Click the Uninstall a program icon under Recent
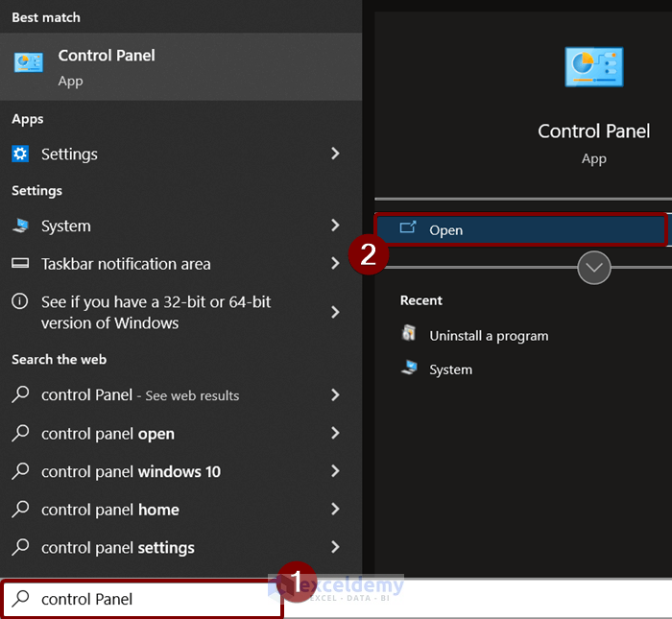 point(409,333)
